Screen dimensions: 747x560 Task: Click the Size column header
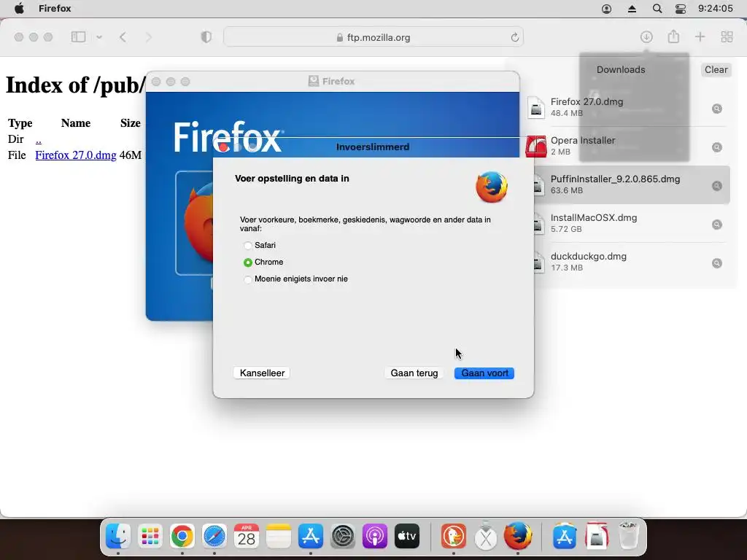130,123
